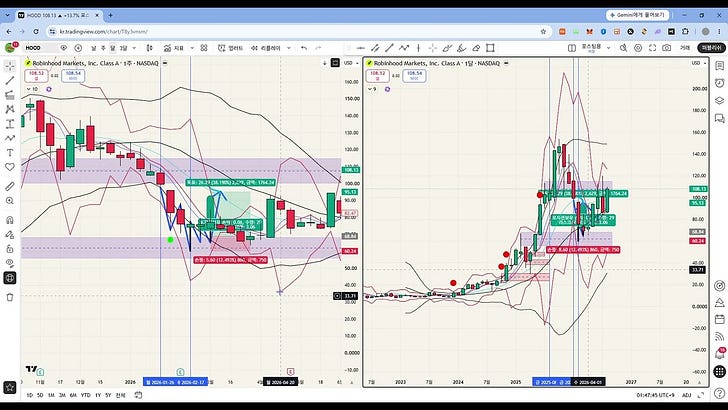
Task: Open the favorites star toolbar button
Action: pos(10,387)
